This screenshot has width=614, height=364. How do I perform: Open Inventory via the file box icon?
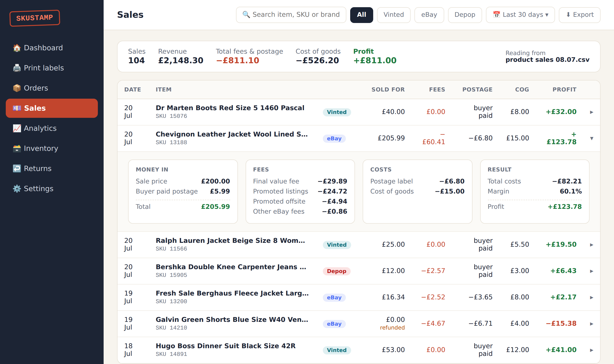(x=17, y=148)
